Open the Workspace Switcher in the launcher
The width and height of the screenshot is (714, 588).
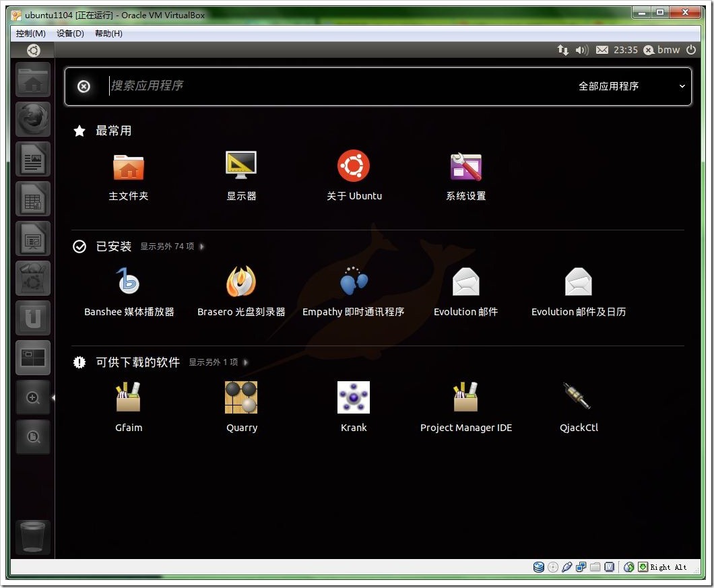(x=33, y=357)
